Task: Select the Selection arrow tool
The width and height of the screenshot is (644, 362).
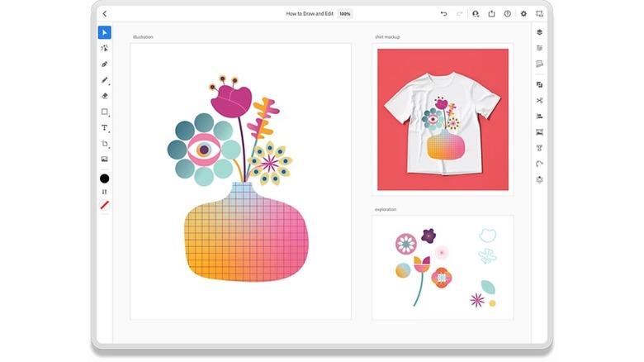Action: [104, 33]
